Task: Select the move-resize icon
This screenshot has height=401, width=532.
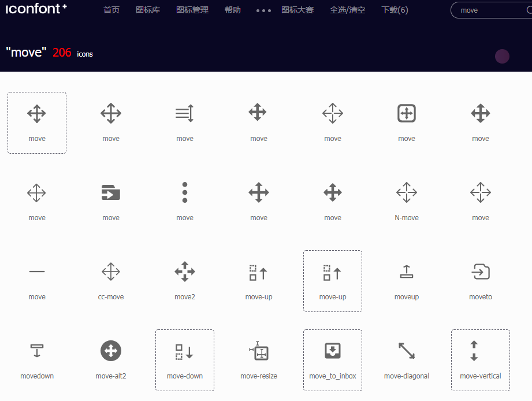Action: (259, 351)
